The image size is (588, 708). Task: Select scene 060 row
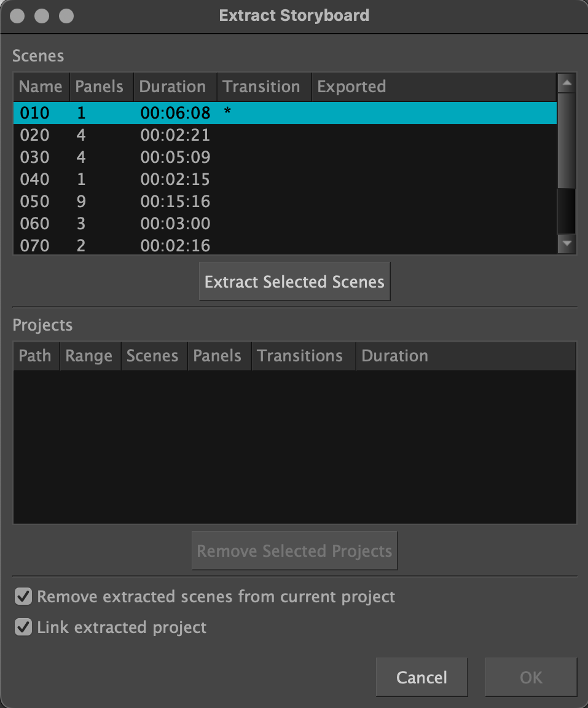click(35, 224)
